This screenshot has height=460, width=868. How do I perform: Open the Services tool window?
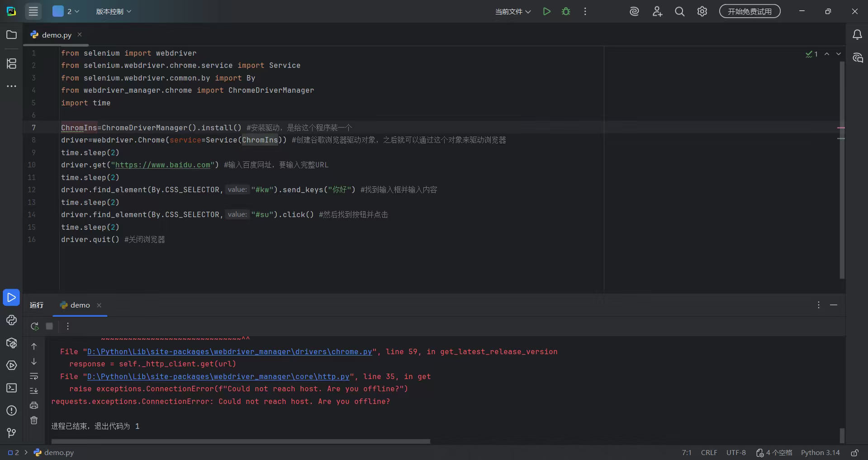pos(11,365)
